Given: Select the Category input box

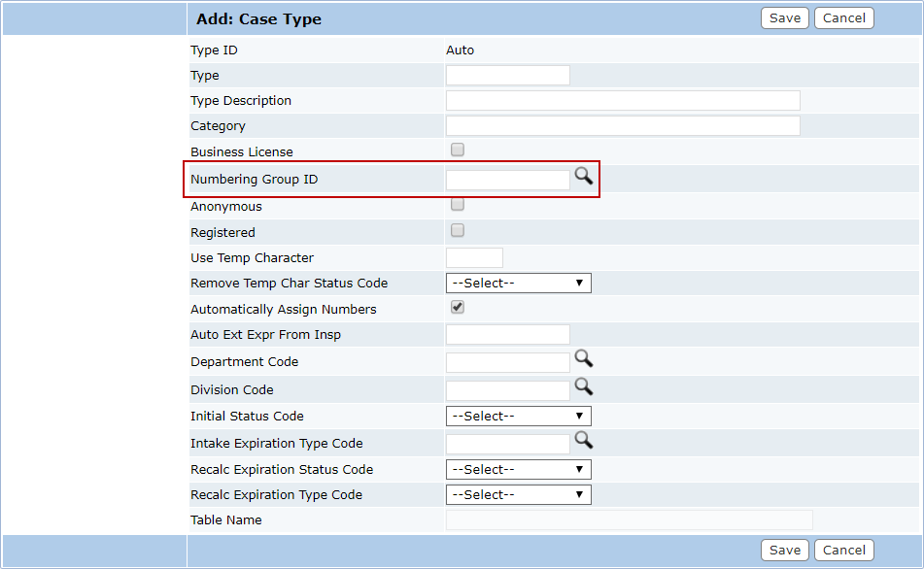Looking at the screenshot, I should coord(622,126).
